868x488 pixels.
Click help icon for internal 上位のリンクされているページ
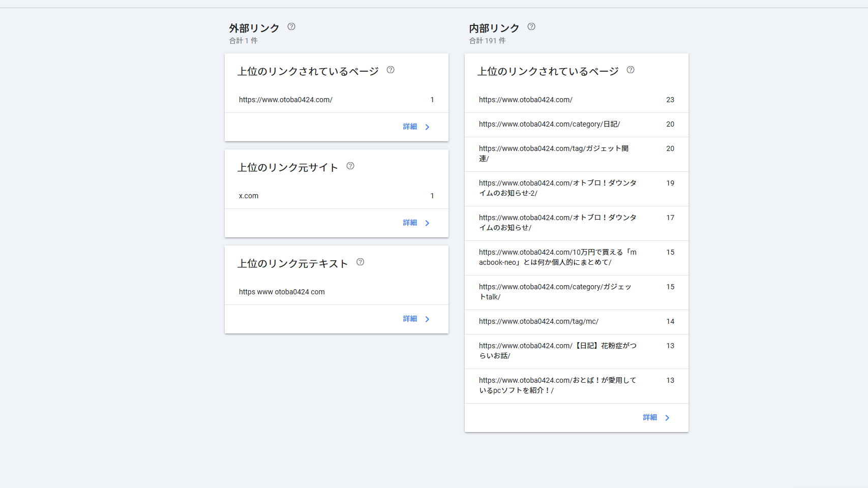click(631, 70)
